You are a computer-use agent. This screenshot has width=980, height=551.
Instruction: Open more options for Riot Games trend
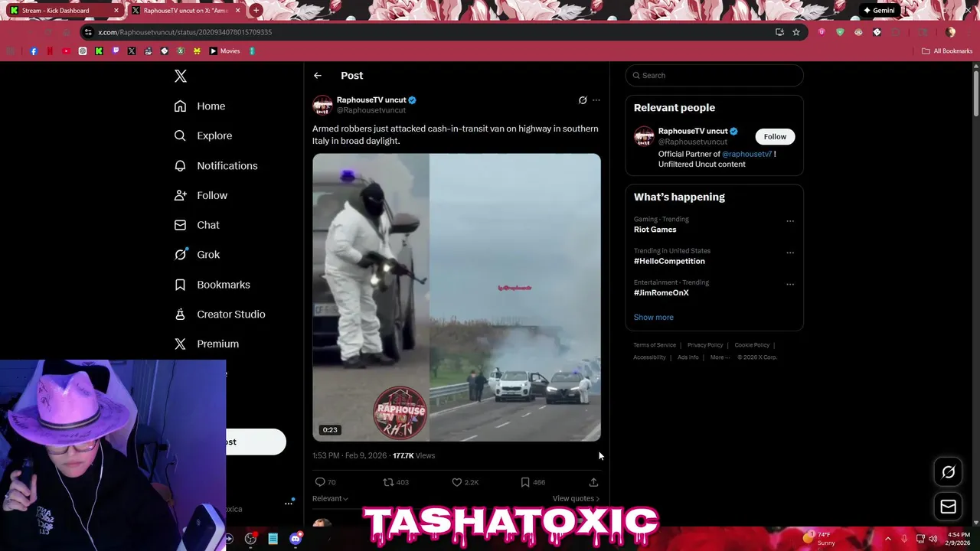(x=790, y=221)
